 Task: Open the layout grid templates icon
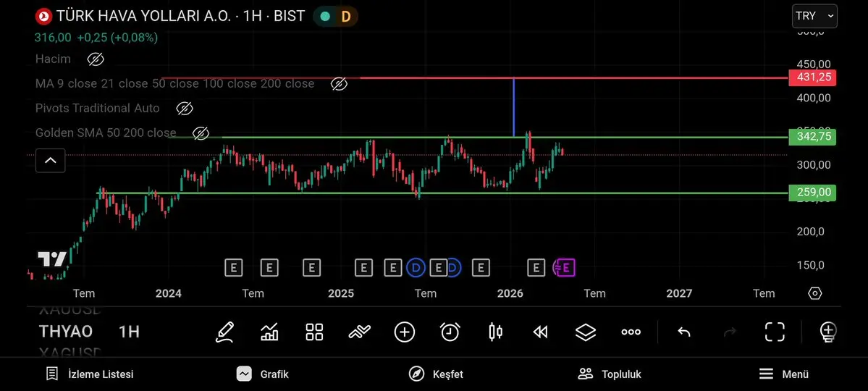click(314, 332)
